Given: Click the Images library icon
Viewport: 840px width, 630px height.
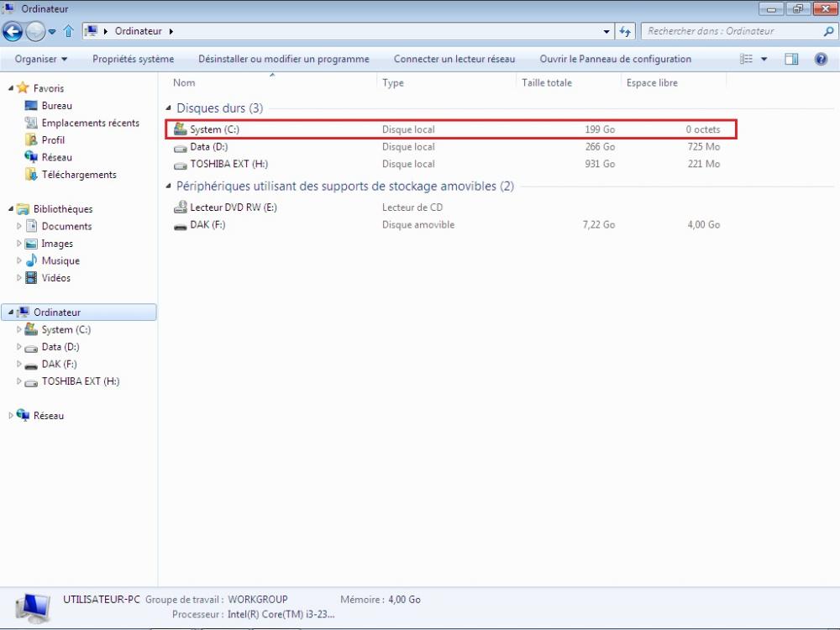Looking at the screenshot, I should pyautogui.click(x=32, y=244).
